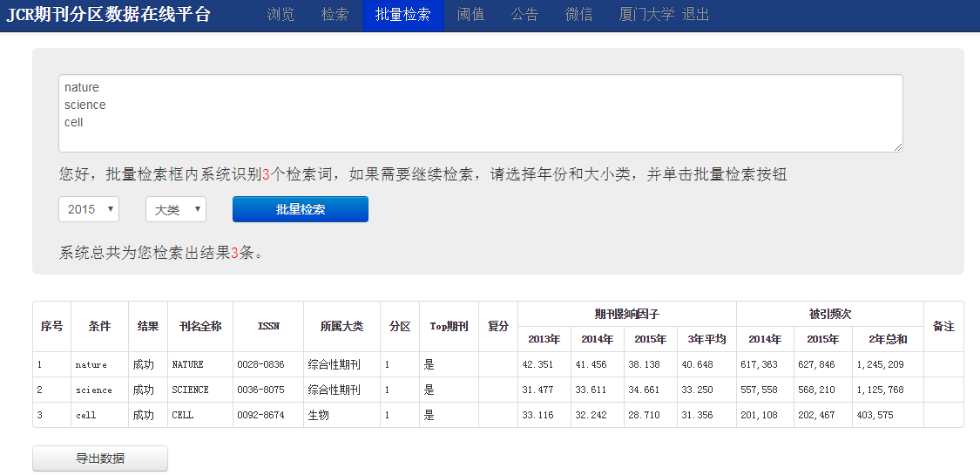Click the 厦门大学 退出 logout link
This screenshot has width=980, height=475.
[x=664, y=15]
